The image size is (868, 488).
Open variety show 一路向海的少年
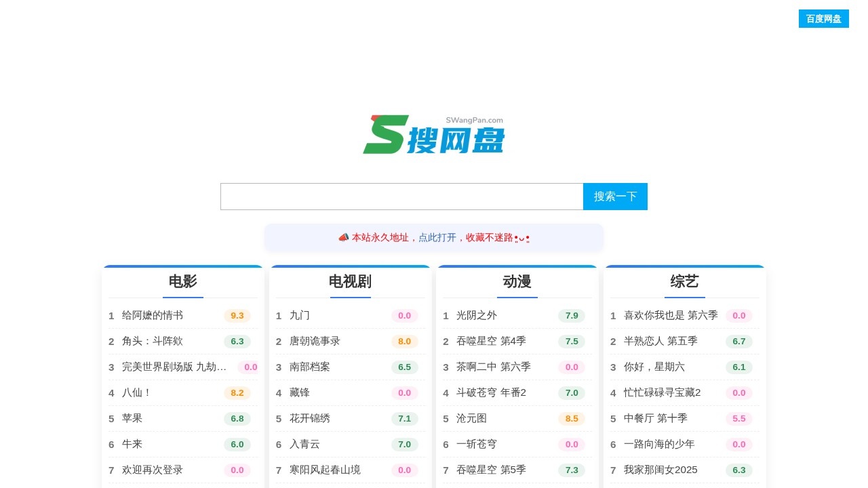click(659, 444)
